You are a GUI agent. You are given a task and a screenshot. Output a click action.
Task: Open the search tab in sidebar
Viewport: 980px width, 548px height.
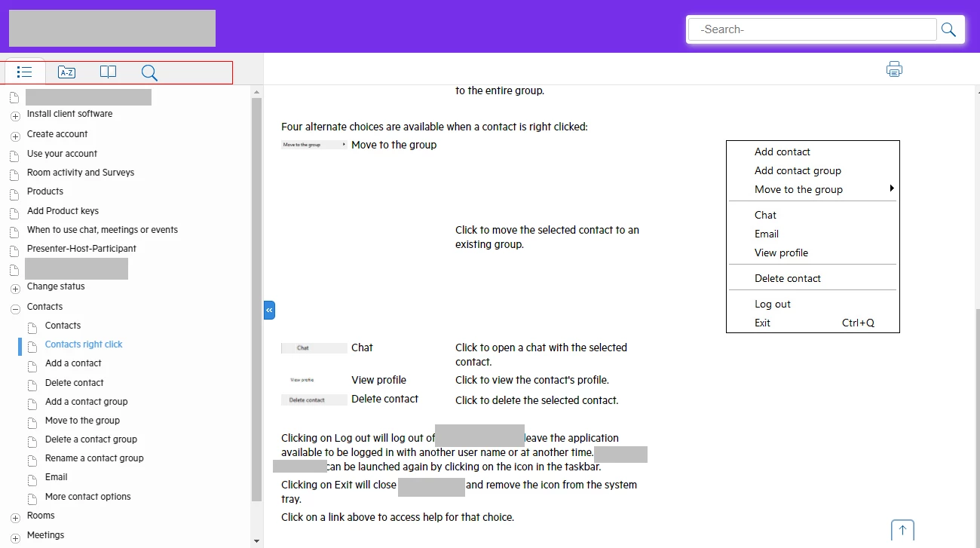click(149, 72)
